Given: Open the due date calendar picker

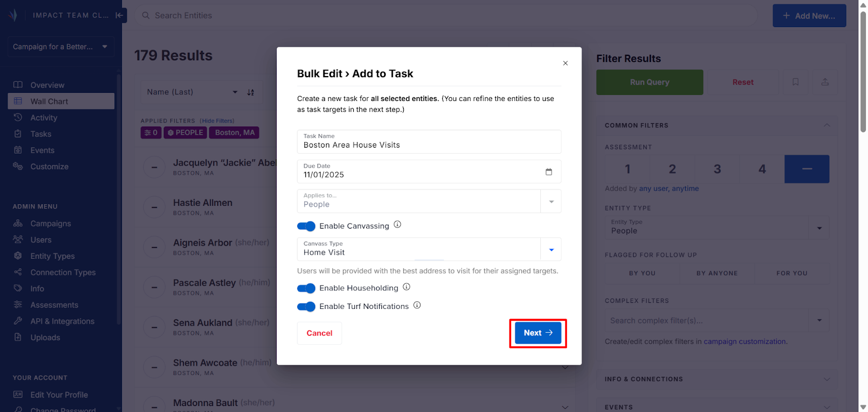Looking at the screenshot, I should (x=548, y=172).
